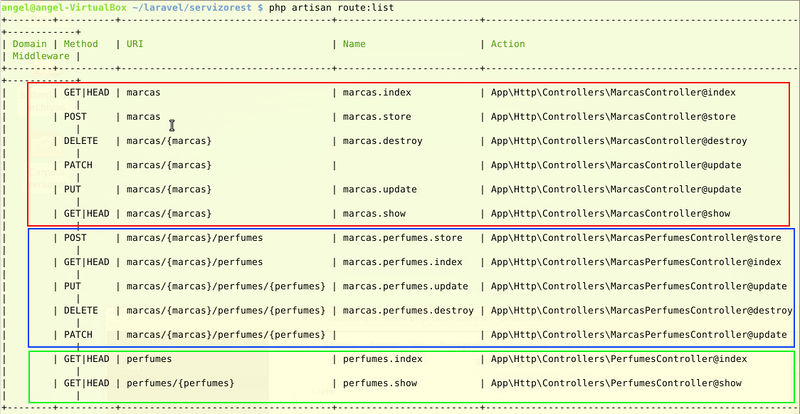800x414 pixels.
Task: Select the route name 'perfumes.show'
Action: coord(380,383)
